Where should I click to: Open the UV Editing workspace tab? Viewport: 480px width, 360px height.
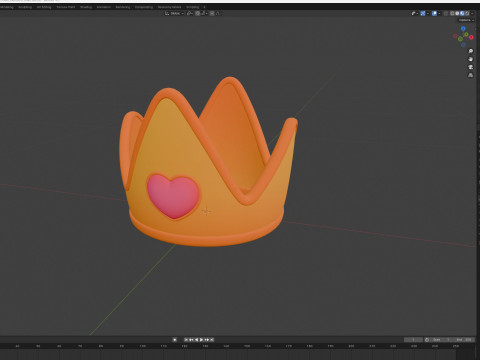(44, 7)
